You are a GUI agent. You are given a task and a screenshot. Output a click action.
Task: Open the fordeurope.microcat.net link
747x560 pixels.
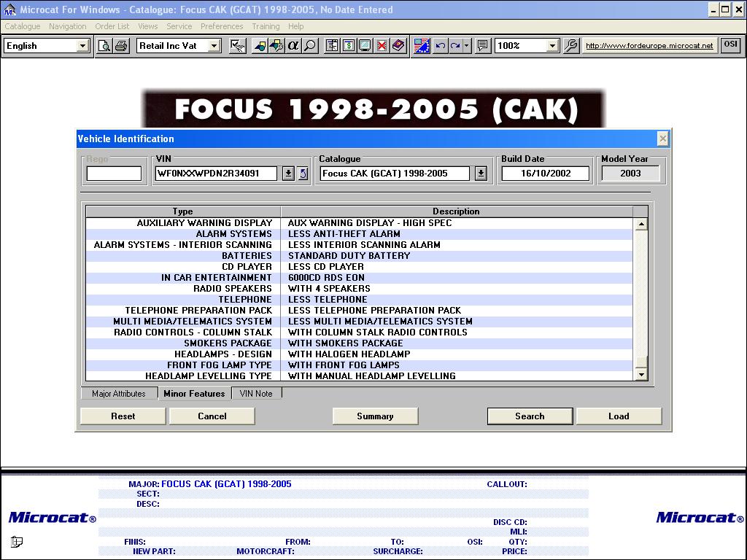tap(649, 45)
